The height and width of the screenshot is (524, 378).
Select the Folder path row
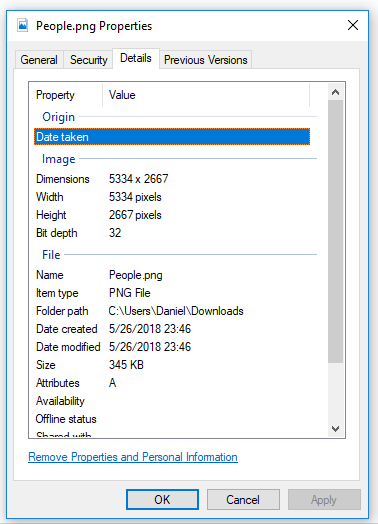point(172,311)
